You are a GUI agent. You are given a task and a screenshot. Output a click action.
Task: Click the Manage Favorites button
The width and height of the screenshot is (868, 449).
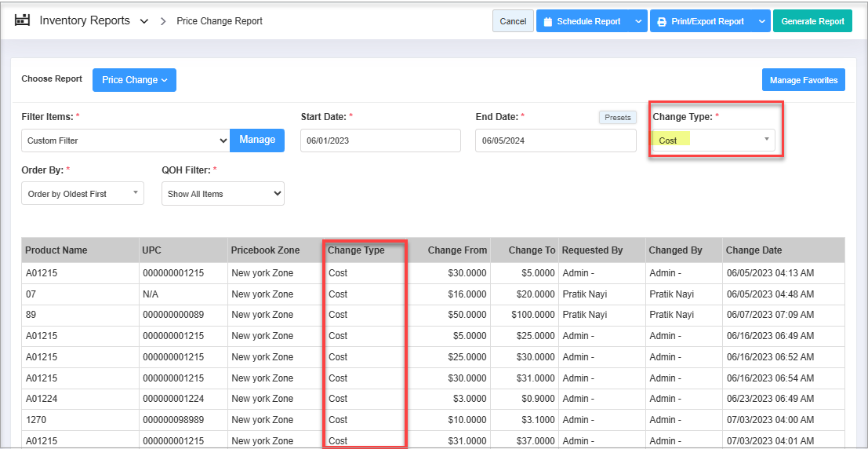coord(803,80)
